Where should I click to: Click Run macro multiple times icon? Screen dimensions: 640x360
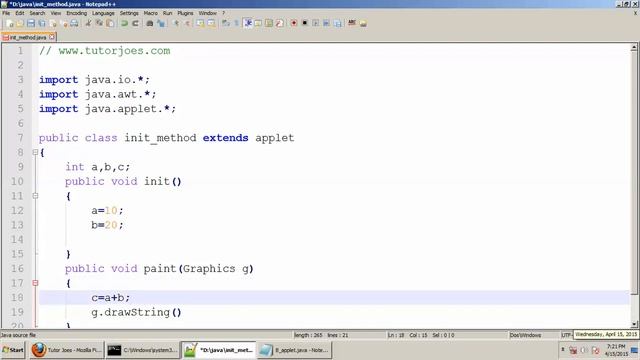(326, 23)
